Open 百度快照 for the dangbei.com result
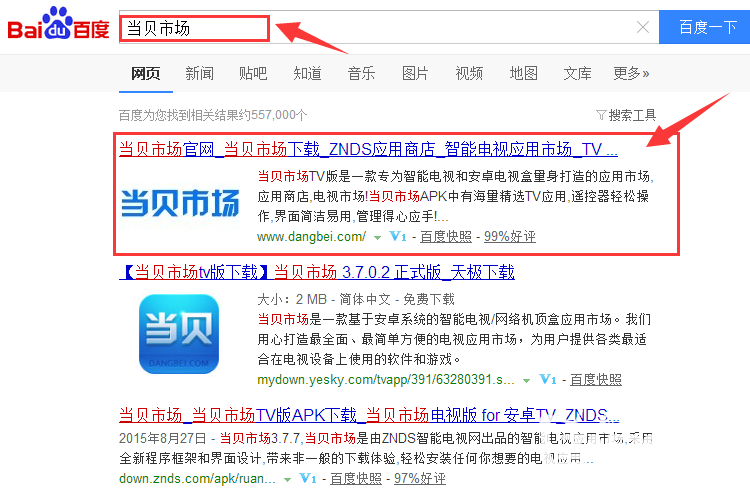Image resolution: width=750 pixels, height=500 pixels. point(446,236)
